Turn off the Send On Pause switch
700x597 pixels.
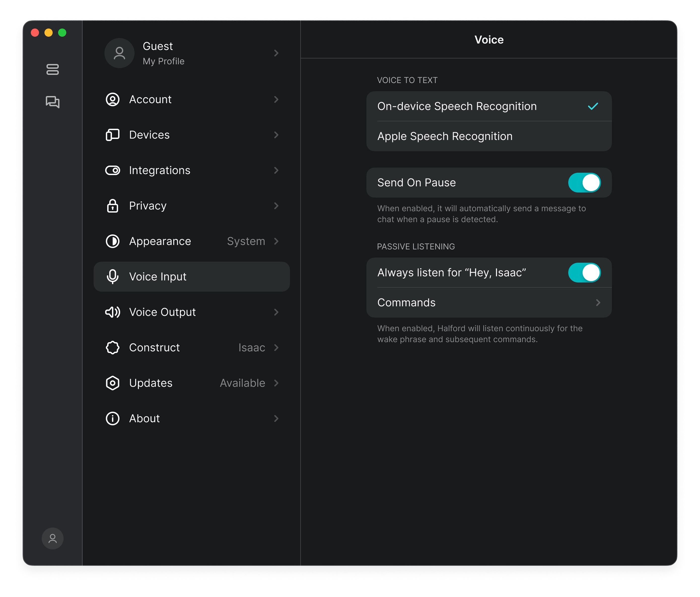tap(584, 183)
